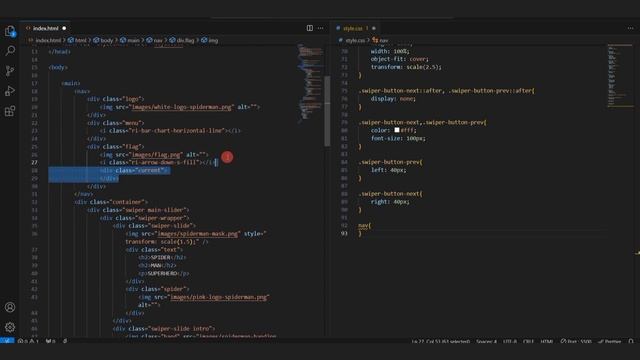640x360 pixels.
Task: Click the swiper-wrapper div line
Action: tap(144, 218)
